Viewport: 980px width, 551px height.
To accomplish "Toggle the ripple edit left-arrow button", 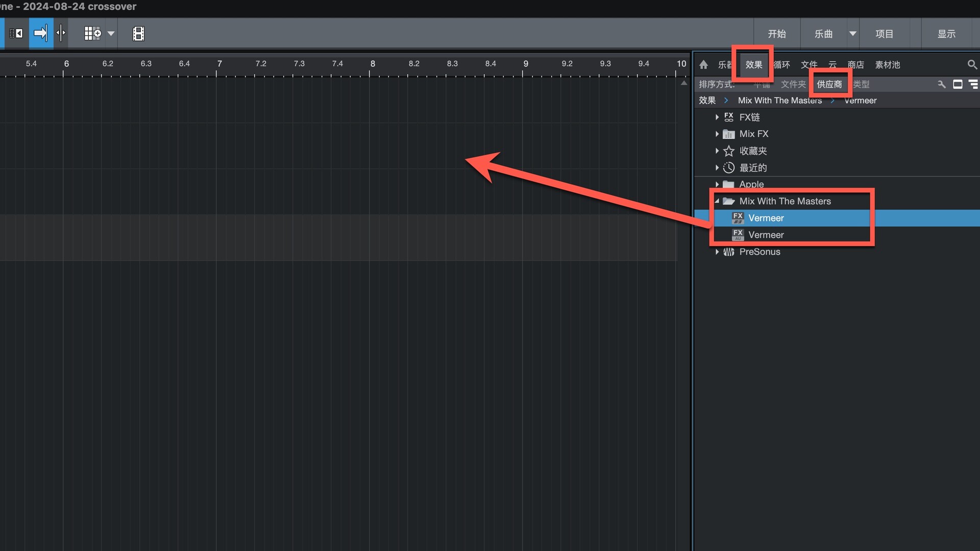I will tap(16, 34).
